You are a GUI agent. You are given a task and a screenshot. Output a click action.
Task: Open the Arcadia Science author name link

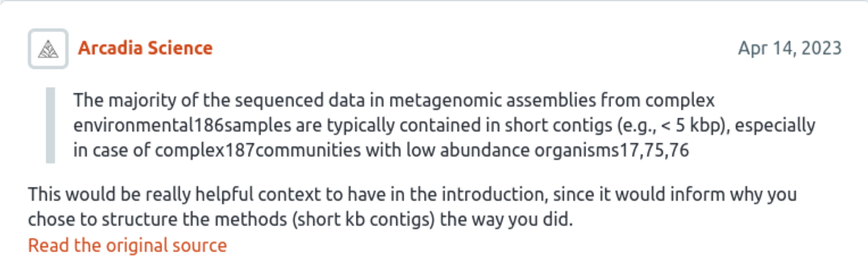coord(145,48)
